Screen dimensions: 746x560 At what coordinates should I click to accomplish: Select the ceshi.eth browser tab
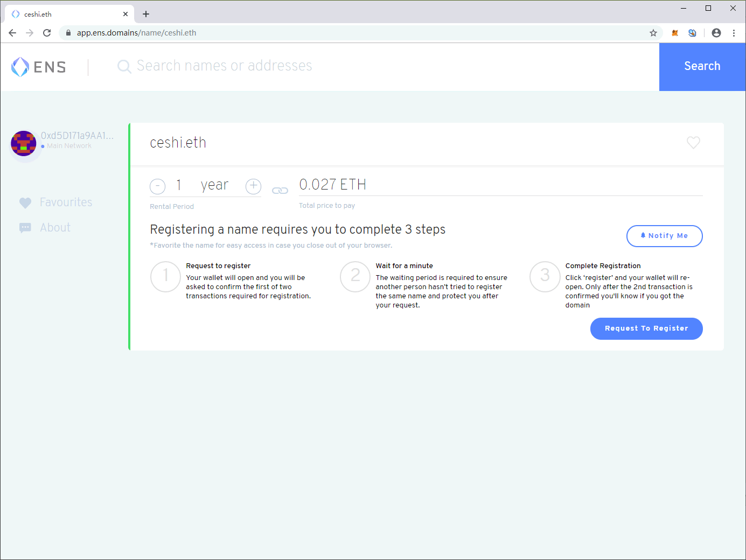click(x=69, y=15)
